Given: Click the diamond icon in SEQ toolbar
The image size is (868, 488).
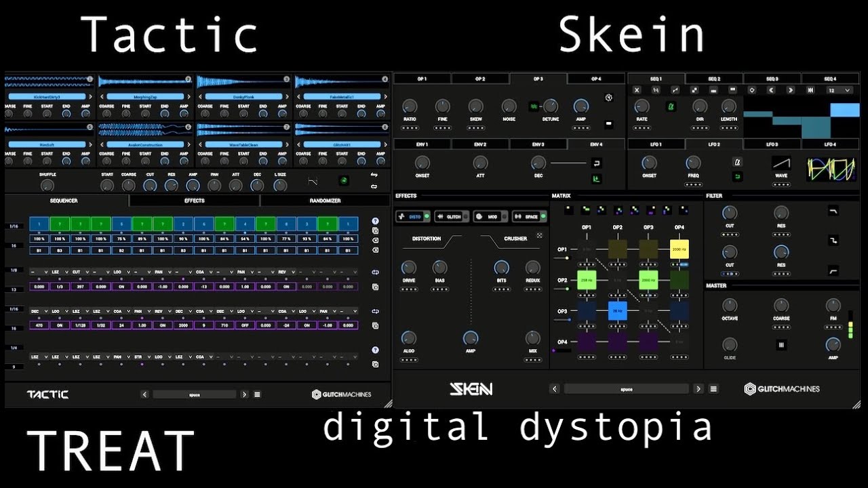Looking at the screenshot, I should coord(752,89).
